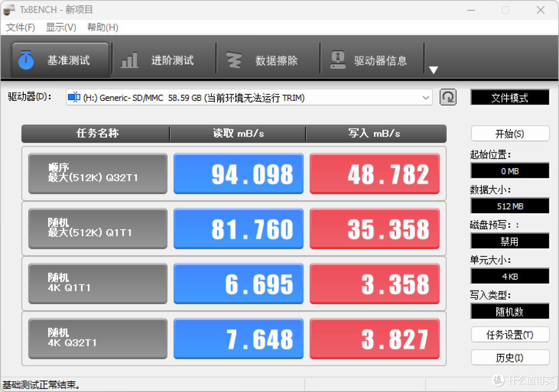
Task: Click the 随机 4K Q32T1 task button
Action: click(x=98, y=338)
